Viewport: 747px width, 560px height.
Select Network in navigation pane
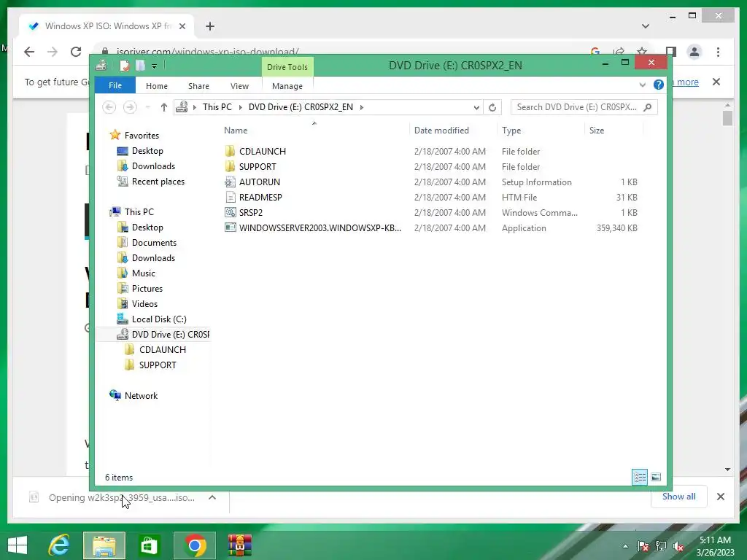point(133,395)
